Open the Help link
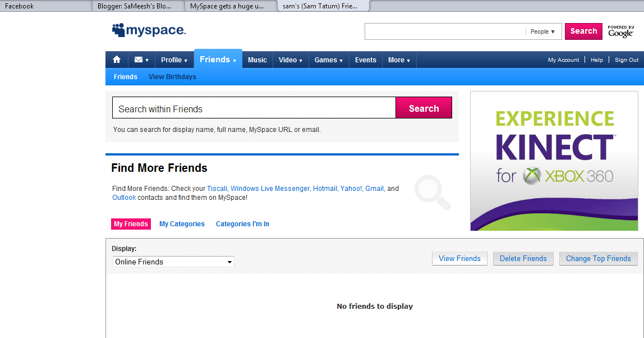The width and height of the screenshot is (644, 338). (x=597, y=60)
